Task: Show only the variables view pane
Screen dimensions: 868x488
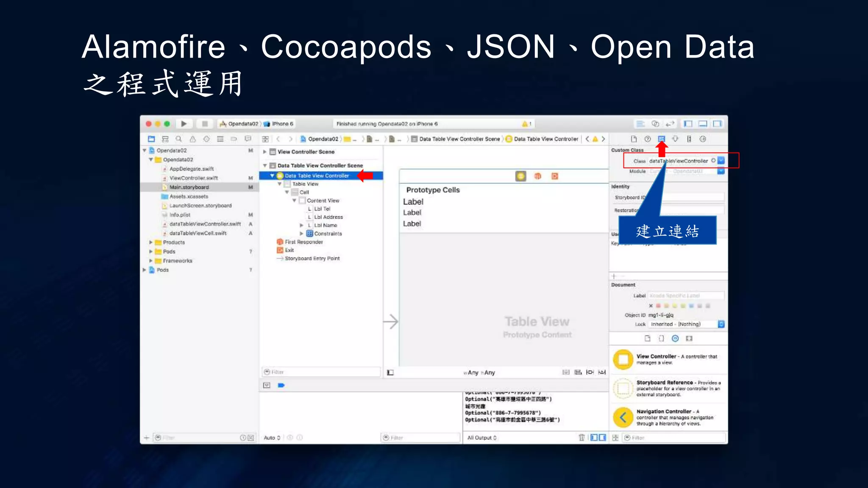Action: [594, 438]
